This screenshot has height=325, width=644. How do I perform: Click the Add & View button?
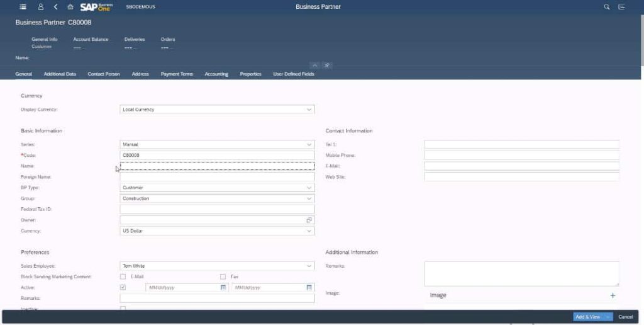click(x=588, y=317)
